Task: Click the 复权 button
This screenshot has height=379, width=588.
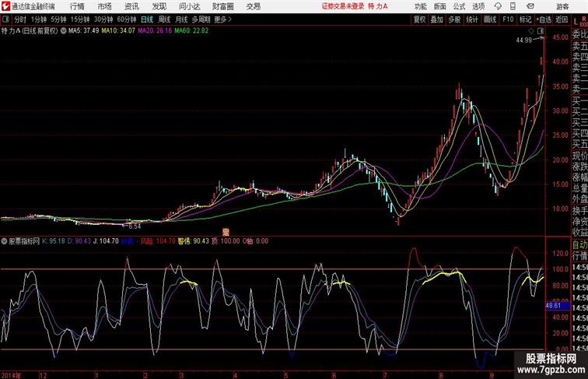Action: [x=419, y=19]
